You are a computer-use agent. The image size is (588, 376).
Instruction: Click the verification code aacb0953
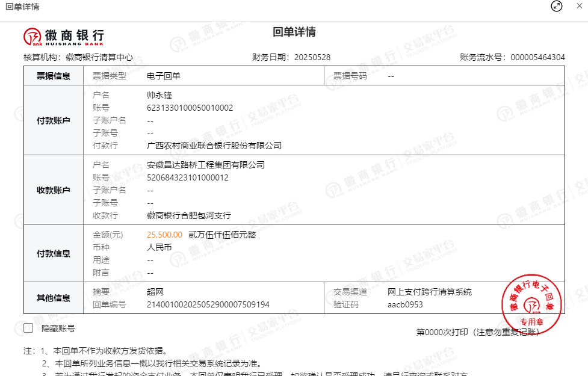[x=405, y=304]
